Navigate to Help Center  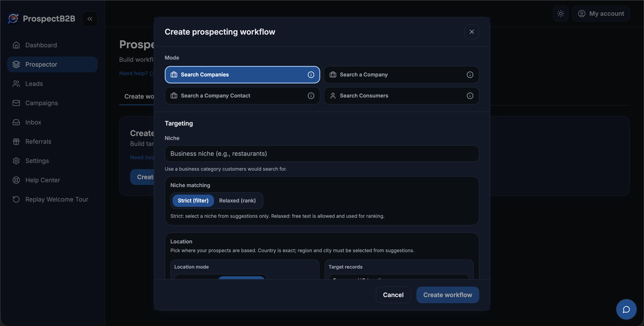coord(42,180)
